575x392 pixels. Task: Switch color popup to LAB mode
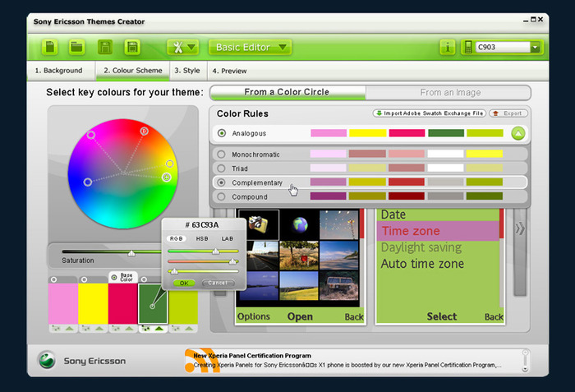tap(227, 238)
